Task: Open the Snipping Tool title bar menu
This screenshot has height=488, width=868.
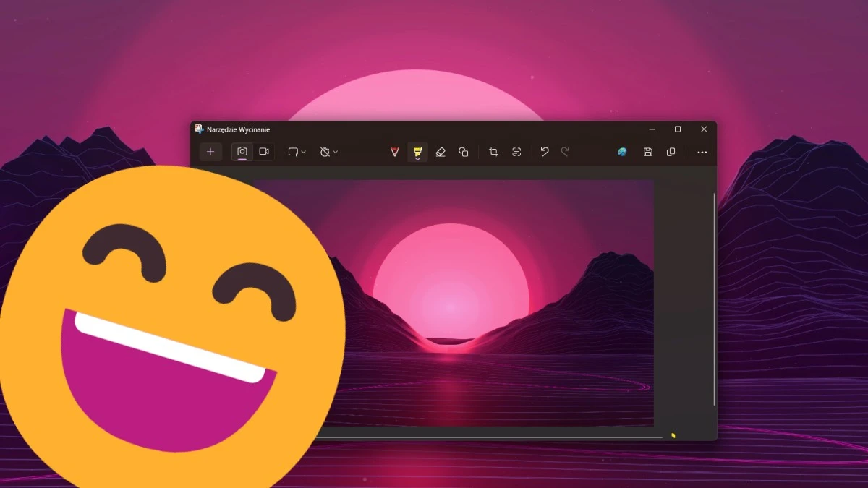Action: tap(200, 129)
